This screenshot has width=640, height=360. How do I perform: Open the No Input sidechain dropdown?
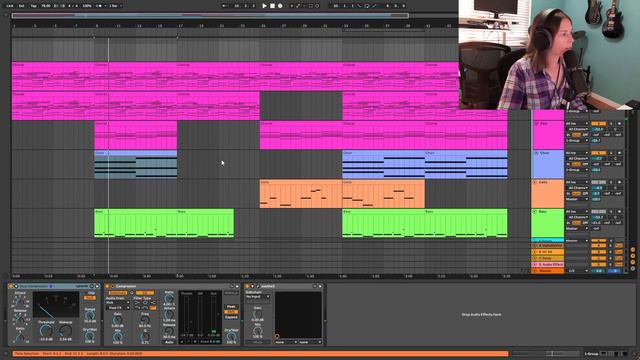point(257,297)
